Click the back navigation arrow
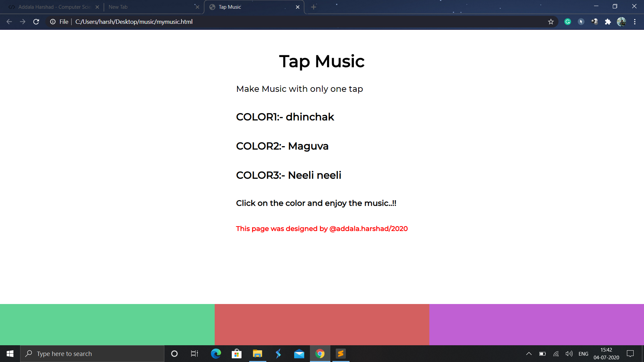Viewport: 644px width, 362px height. pos(9,22)
